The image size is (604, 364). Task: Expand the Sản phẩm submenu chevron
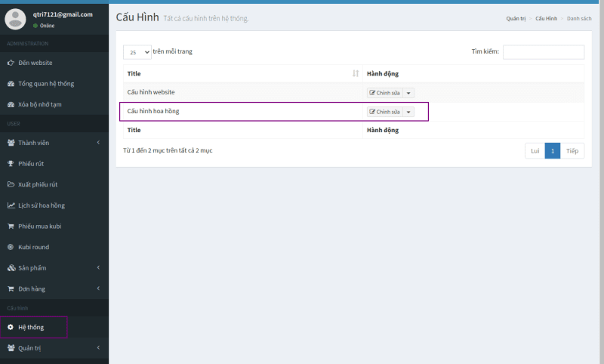click(x=98, y=267)
